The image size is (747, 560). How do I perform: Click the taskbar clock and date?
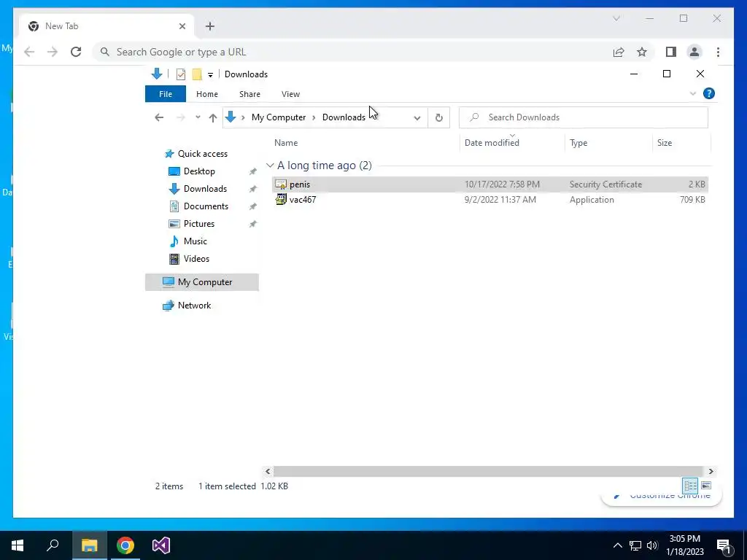click(684, 545)
